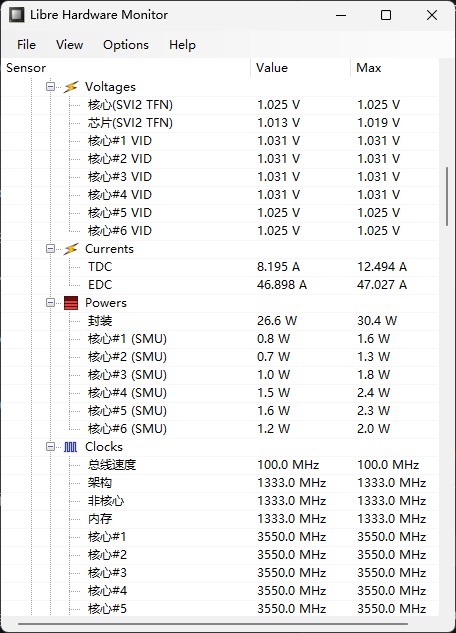This screenshot has width=456, height=633.
Task: Click the 46.898 A EDC value
Action: click(282, 285)
